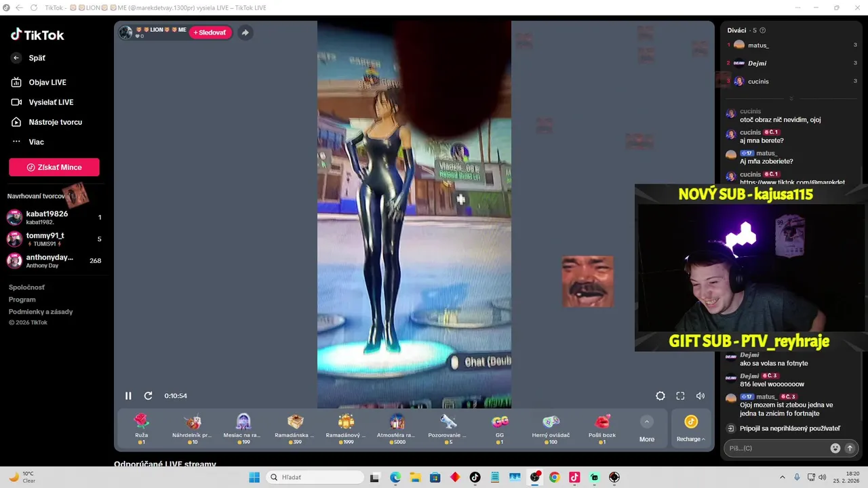Screen dimensions: 868x488
Task: Send the Ramadánska gift for 399 coins
Action: coord(294,429)
